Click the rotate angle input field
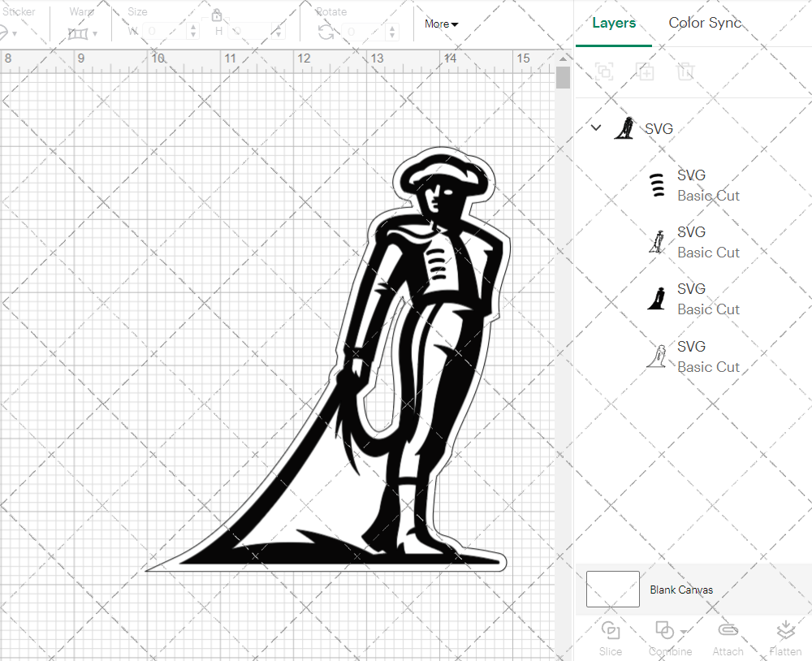Screen dimensions: 812x661 (x=364, y=32)
